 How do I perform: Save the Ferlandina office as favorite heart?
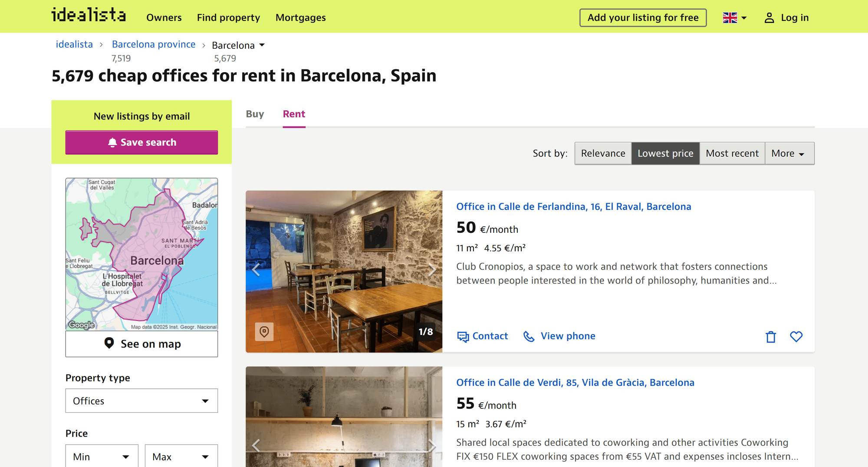click(x=796, y=336)
